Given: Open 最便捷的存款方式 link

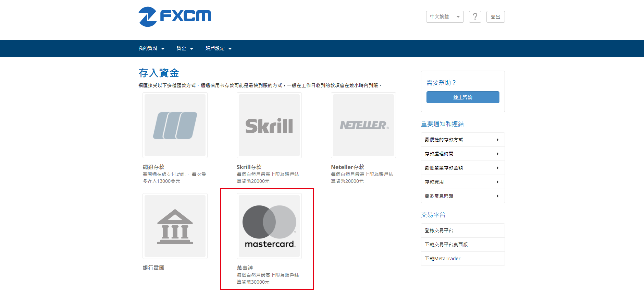Looking at the screenshot, I should [x=463, y=140].
